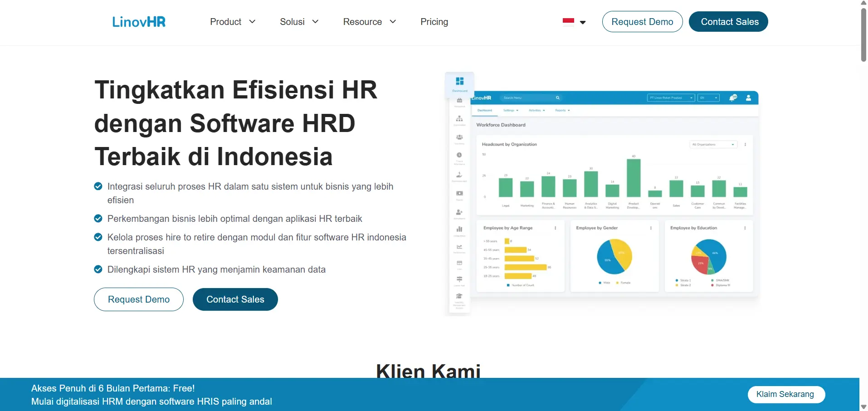Click the check icon beside 'Perkembangan bisnis lebih optimal'
Image resolution: width=868 pixels, height=411 pixels.
coord(98,219)
